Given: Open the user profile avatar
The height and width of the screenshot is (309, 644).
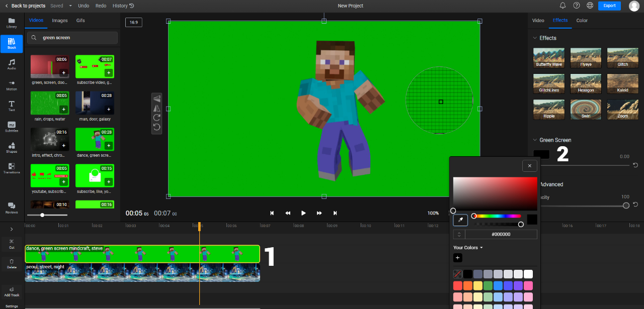Looking at the screenshot, I should (x=634, y=6).
